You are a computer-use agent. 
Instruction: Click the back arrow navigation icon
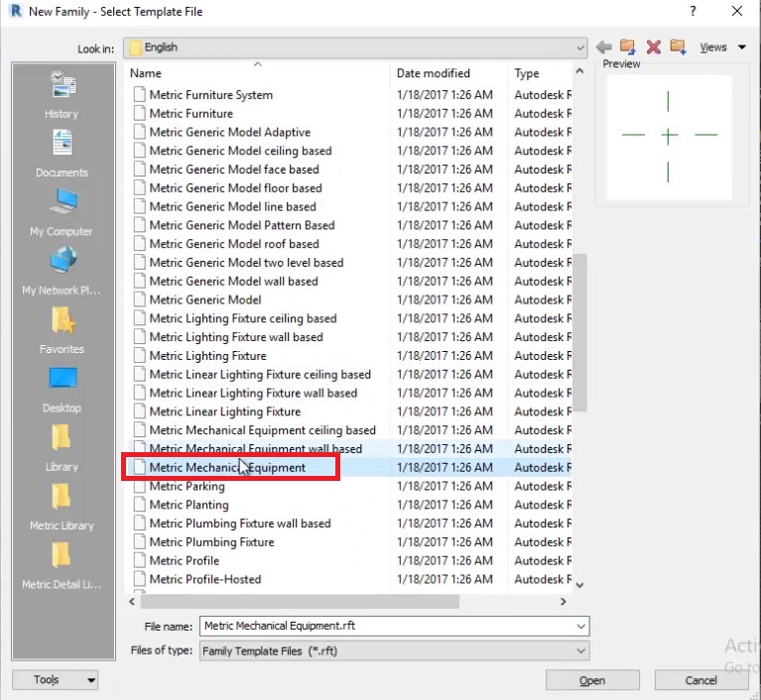click(x=604, y=47)
